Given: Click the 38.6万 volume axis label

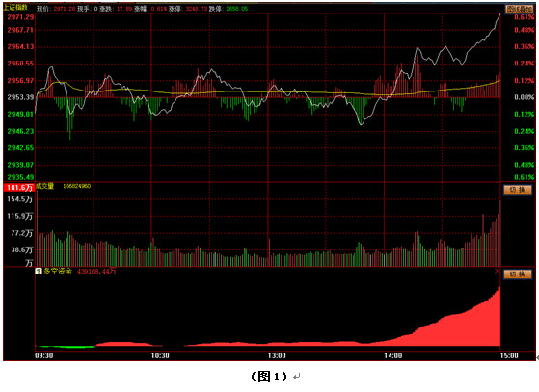Looking at the screenshot, I should (x=21, y=249).
